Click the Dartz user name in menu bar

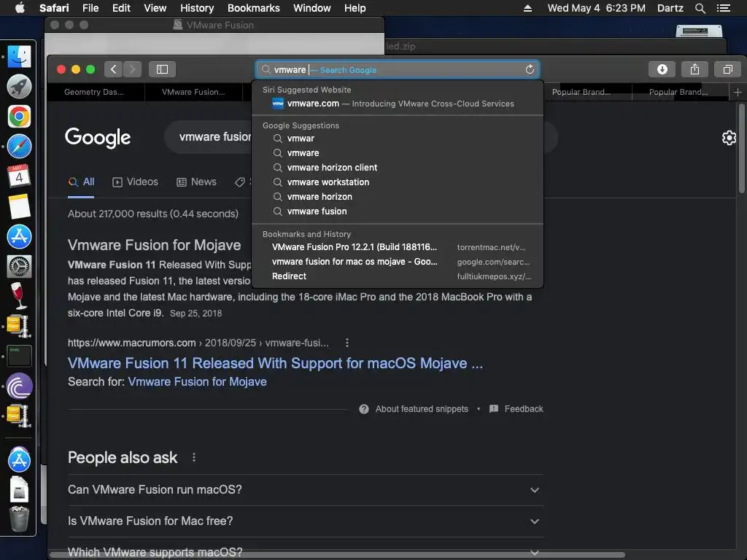pos(670,8)
